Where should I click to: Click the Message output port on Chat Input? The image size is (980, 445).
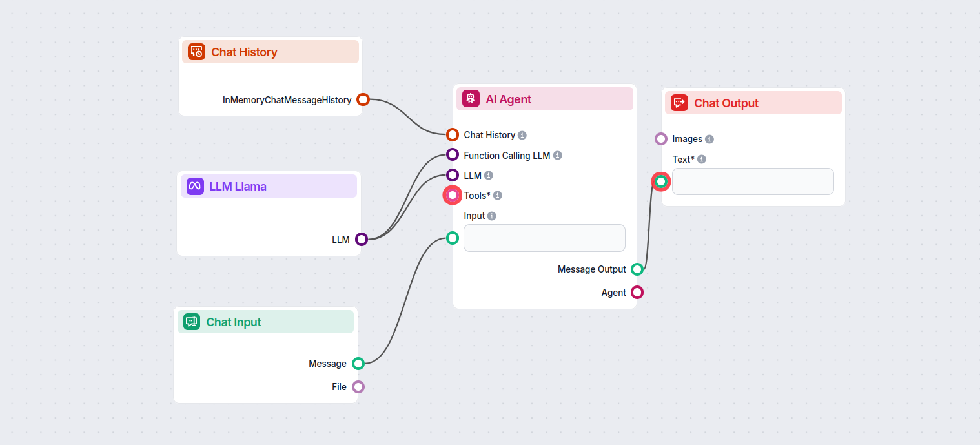pos(358,364)
